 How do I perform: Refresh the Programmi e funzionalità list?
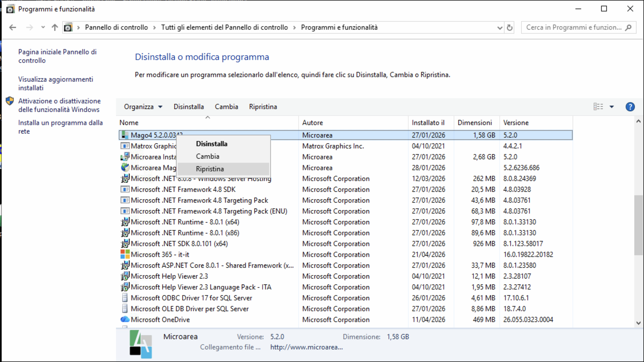pos(509,27)
